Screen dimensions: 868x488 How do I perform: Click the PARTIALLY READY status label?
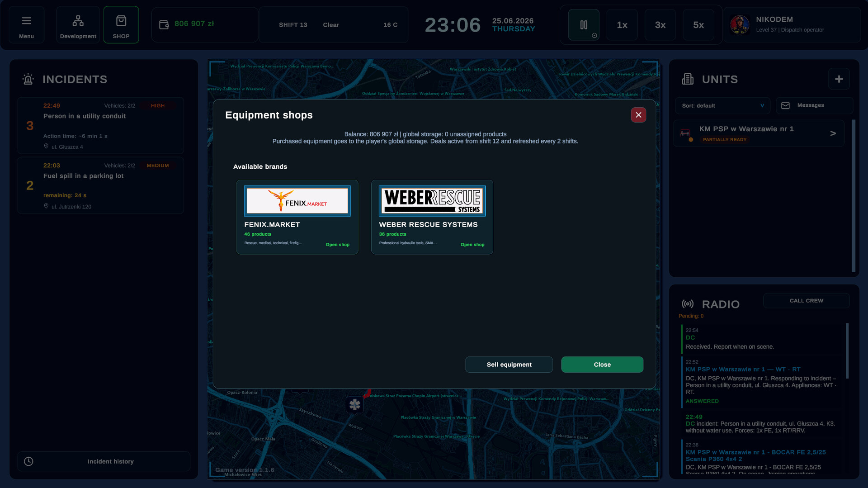point(725,139)
